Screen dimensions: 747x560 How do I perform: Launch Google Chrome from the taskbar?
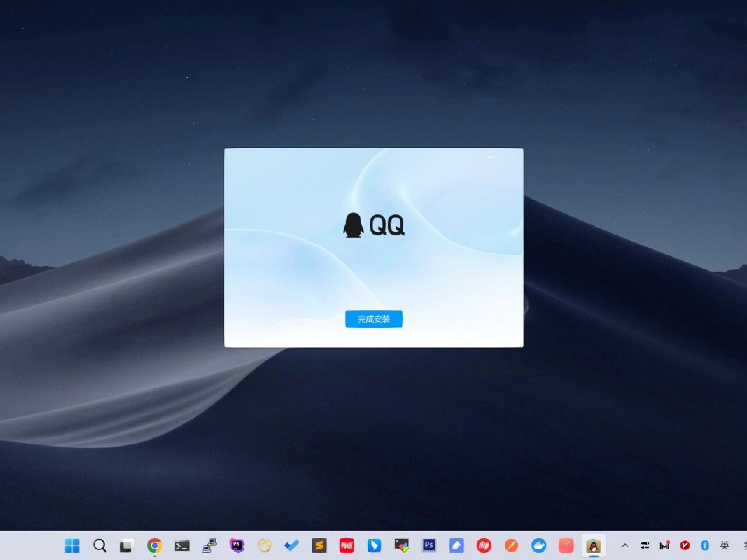click(154, 546)
